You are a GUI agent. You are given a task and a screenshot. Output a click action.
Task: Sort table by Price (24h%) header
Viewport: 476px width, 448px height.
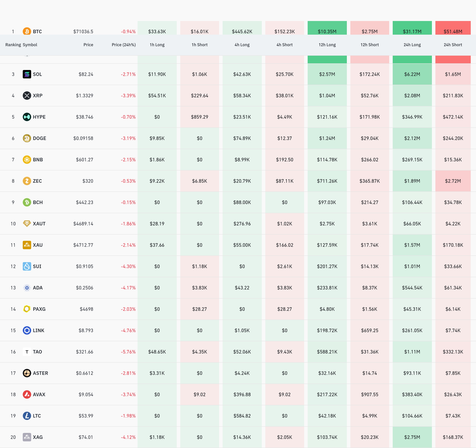tap(124, 45)
